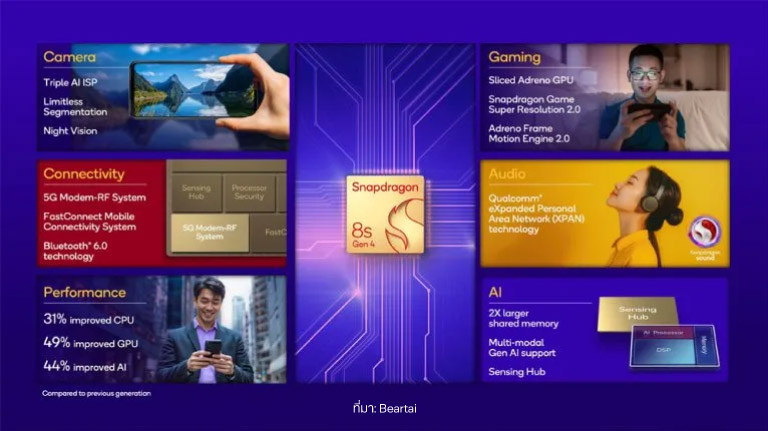The width and height of the screenshot is (768, 431).
Task: Click FastConnect Mobile Connectivity System text
Action: point(90,221)
